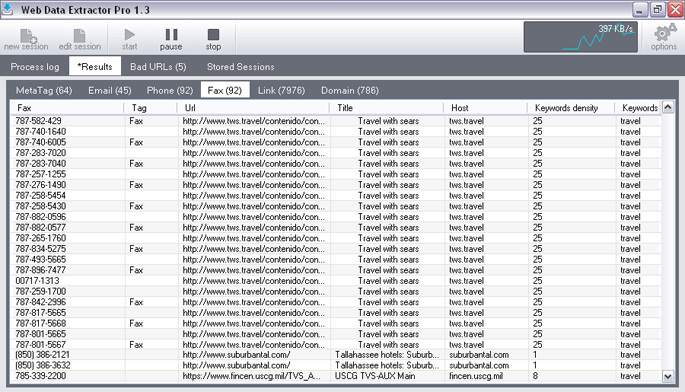Click the scrollbar up arrow
Screen dimensions: 685x392
tap(668, 108)
